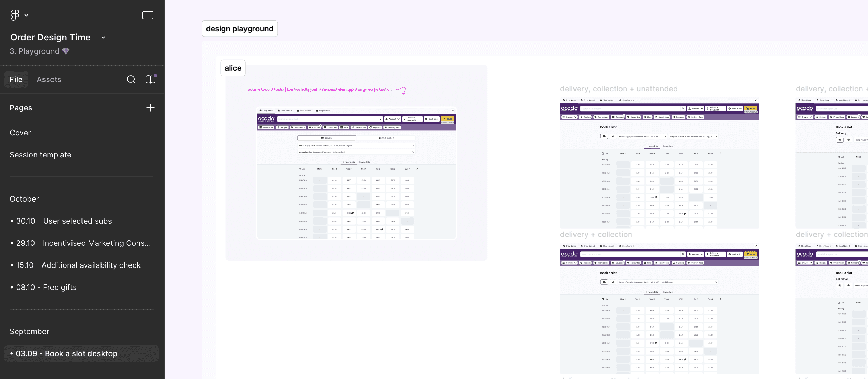
Task: Expand the chevron beside Figma logo
Action: pos(26,15)
